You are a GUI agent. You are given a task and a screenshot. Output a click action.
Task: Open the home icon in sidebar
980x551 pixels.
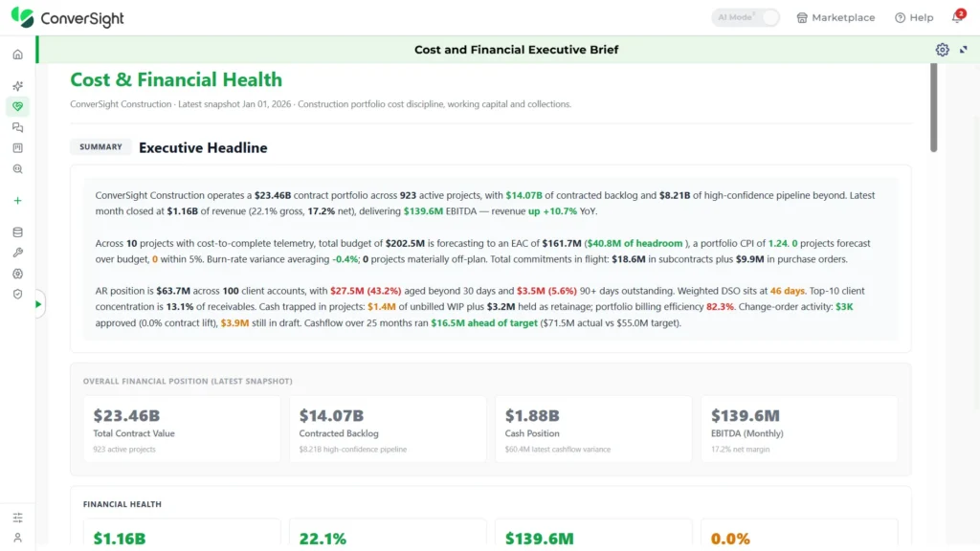[x=17, y=55]
